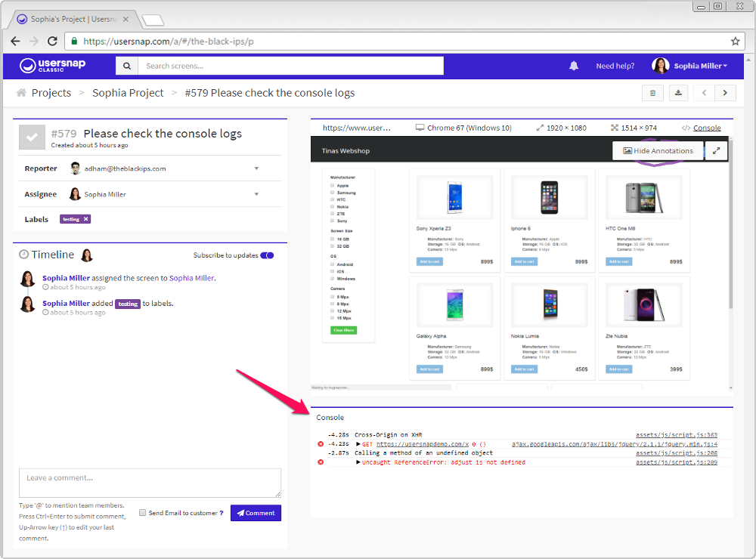The image size is (756, 559).
Task: Delete screen with trash icon
Action: (x=652, y=93)
